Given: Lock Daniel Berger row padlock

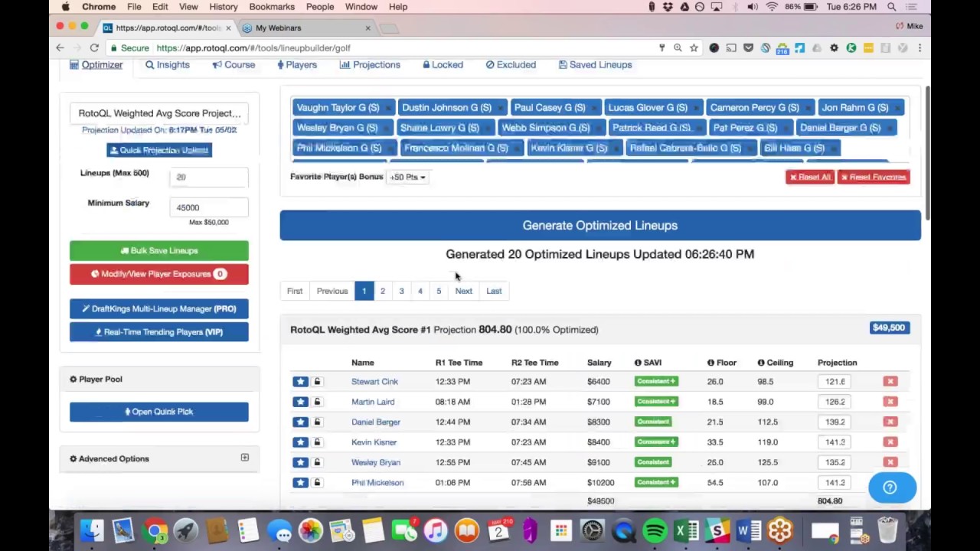Looking at the screenshot, I should point(317,422).
